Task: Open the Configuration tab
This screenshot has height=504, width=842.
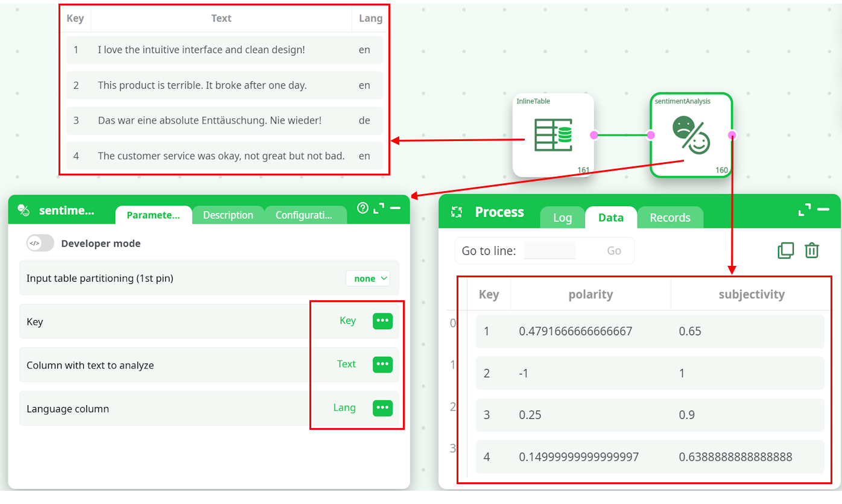Action: [x=304, y=215]
